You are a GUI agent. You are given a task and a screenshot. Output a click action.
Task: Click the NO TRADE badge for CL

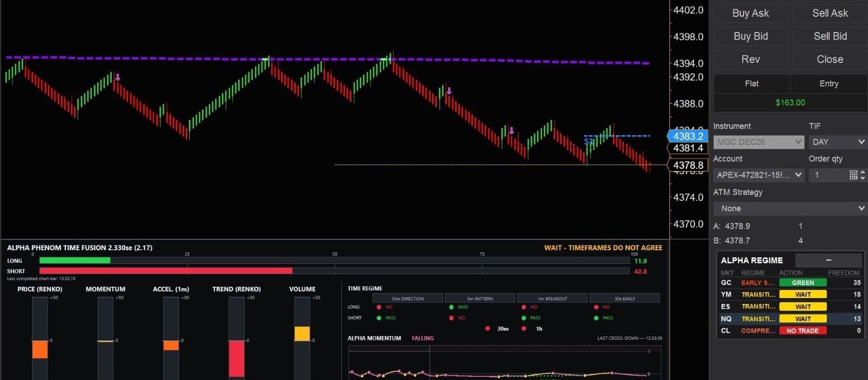[803, 331]
